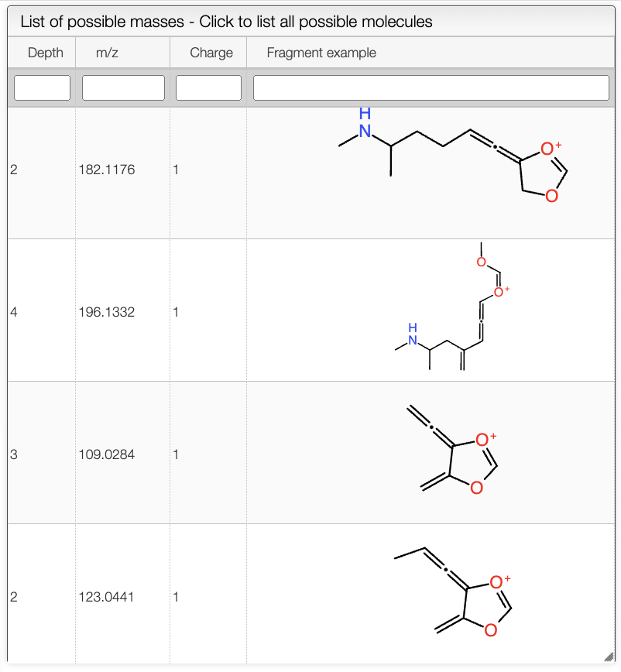This screenshot has height=672, width=621.
Task: Select the fragment structure for m/z 182.1176
Action: click(453, 158)
